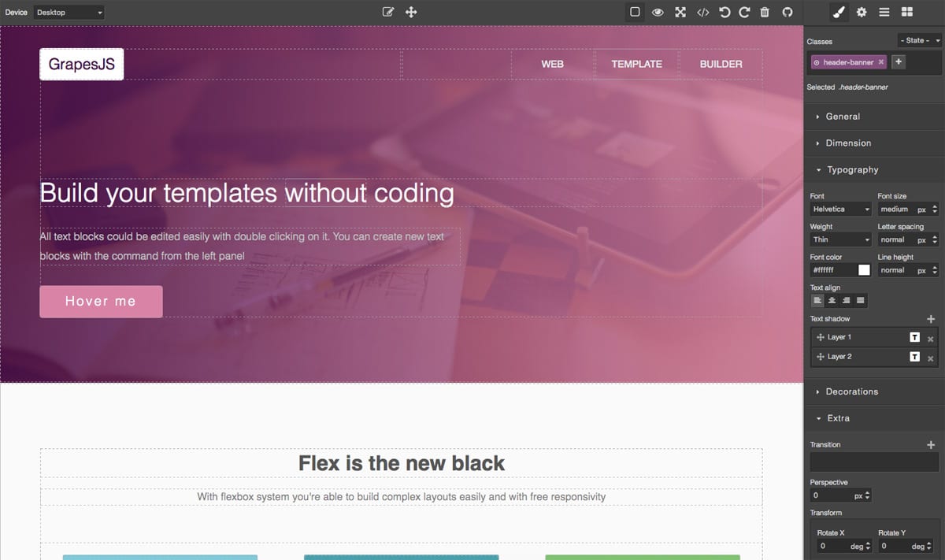The height and width of the screenshot is (560, 945).
Task: Enable preview mode with the eye icon
Action: tap(658, 12)
